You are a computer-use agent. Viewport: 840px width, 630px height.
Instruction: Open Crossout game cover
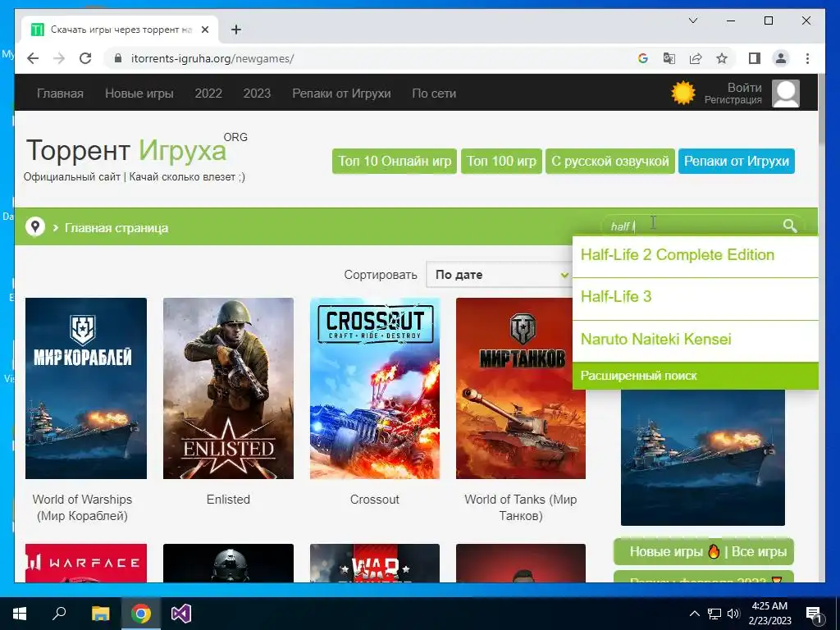[374, 388]
